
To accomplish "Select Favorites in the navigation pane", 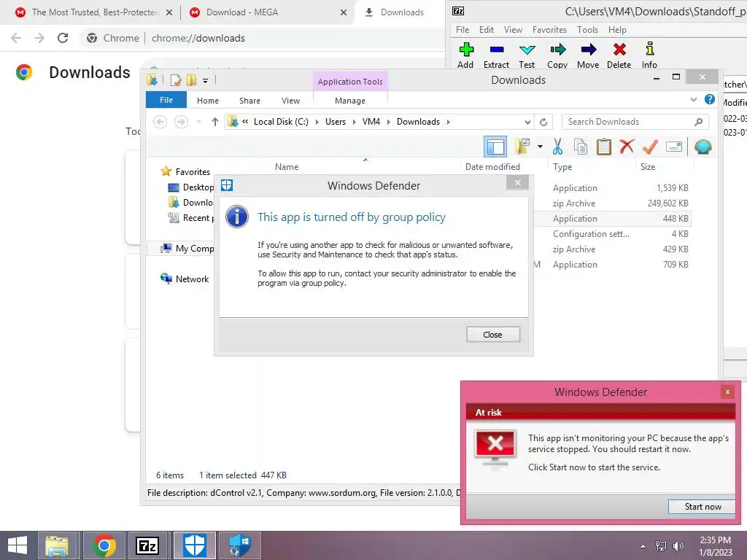I will pyautogui.click(x=193, y=172).
